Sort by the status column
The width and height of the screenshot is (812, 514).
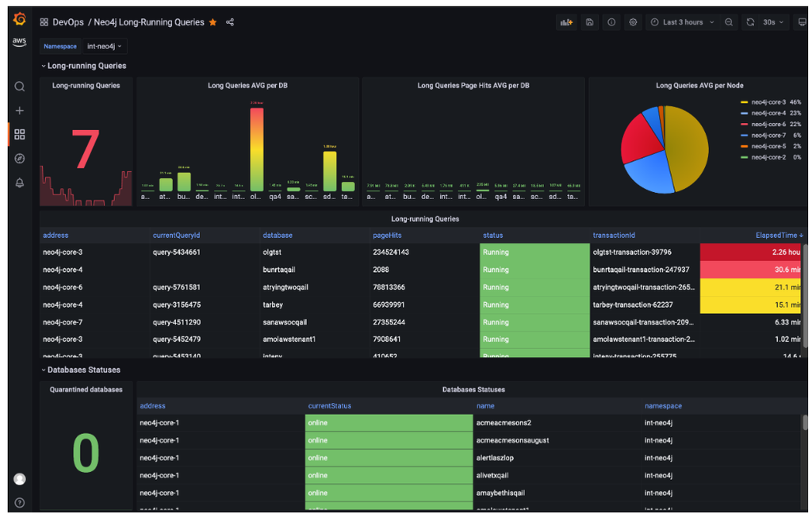pyautogui.click(x=493, y=236)
